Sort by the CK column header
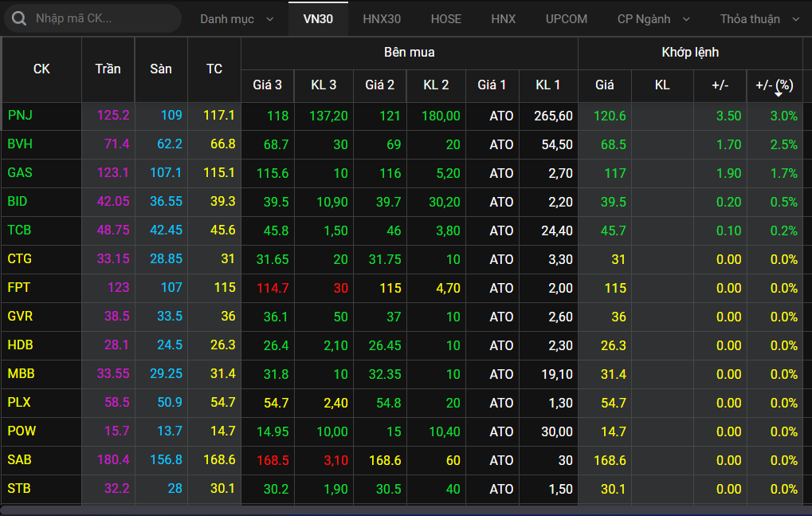 point(41,69)
